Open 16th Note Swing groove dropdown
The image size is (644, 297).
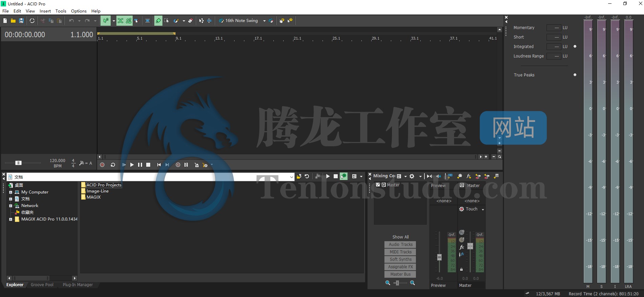[x=264, y=21]
